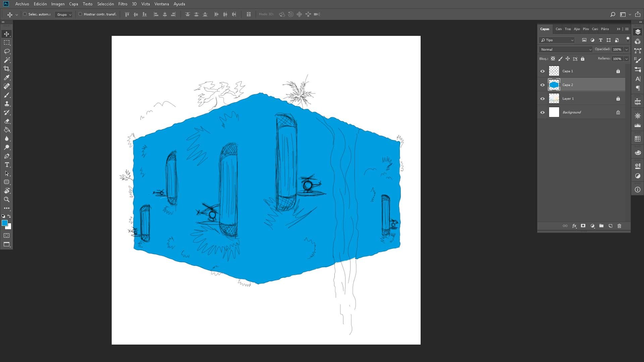644x362 pixels.
Task: Select the Clone Stamp tool
Action: [x=7, y=104]
